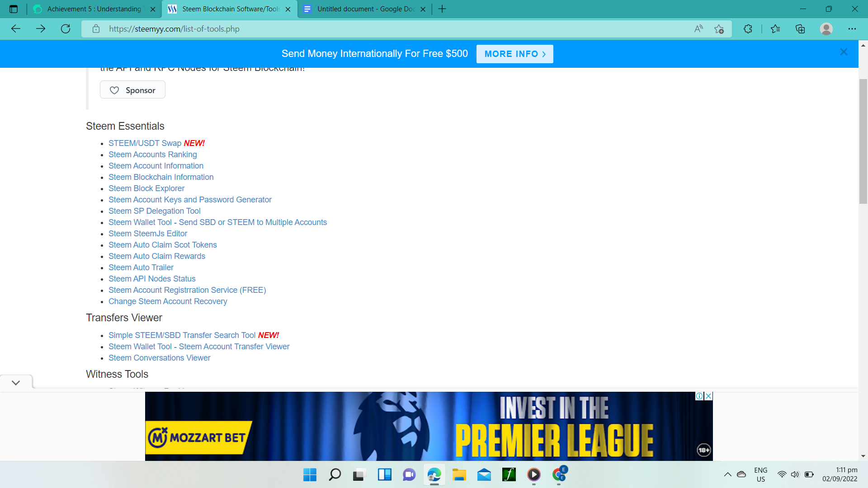Click the Sponsor heart button
The image size is (868, 488).
point(132,90)
